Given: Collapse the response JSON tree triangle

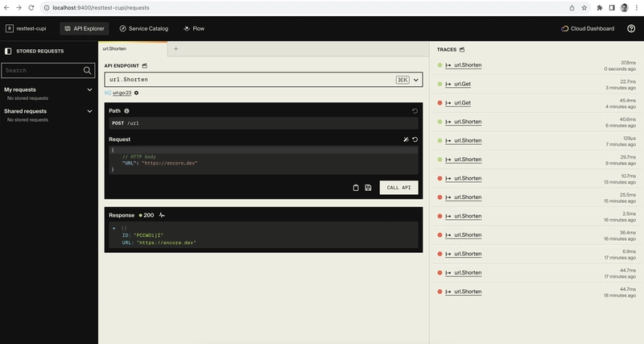Looking at the screenshot, I should (x=114, y=228).
